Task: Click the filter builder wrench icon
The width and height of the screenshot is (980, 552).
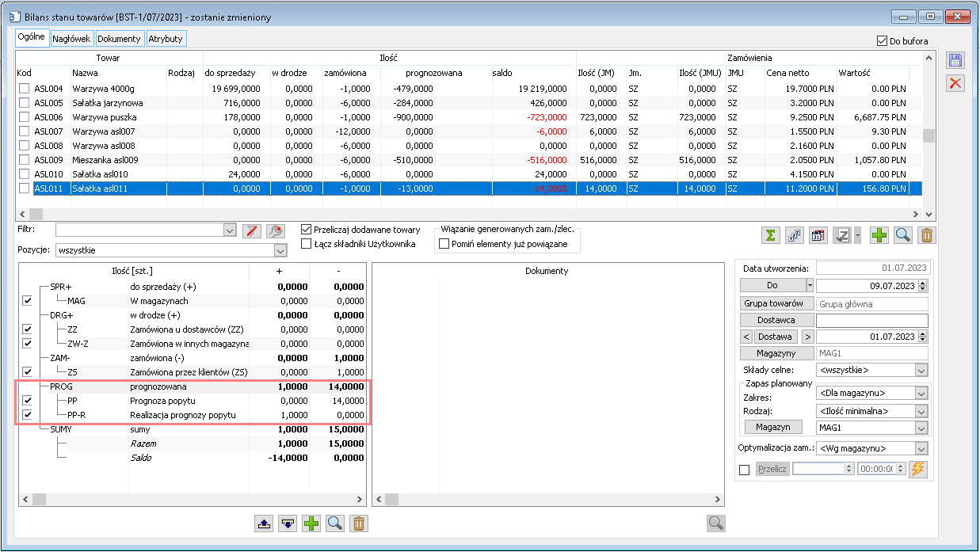Action: click(275, 230)
